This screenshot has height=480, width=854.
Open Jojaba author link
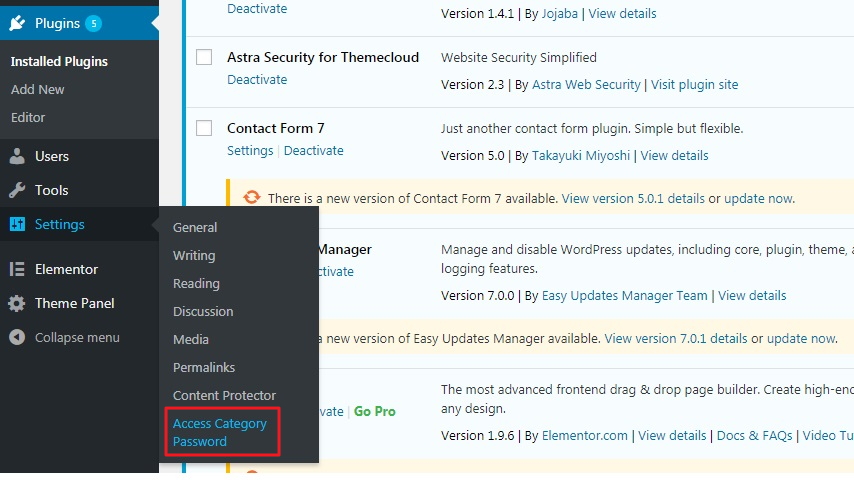pos(559,14)
